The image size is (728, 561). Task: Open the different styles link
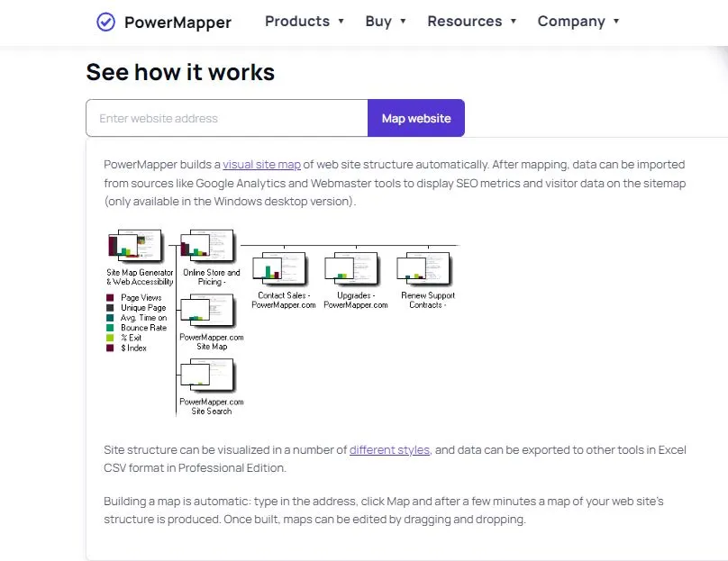(x=389, y=449)
